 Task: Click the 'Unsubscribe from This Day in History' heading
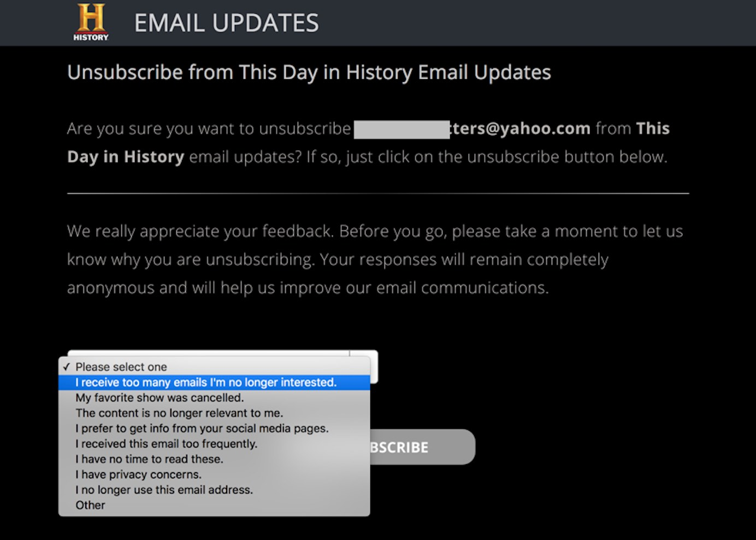[309, 72]
